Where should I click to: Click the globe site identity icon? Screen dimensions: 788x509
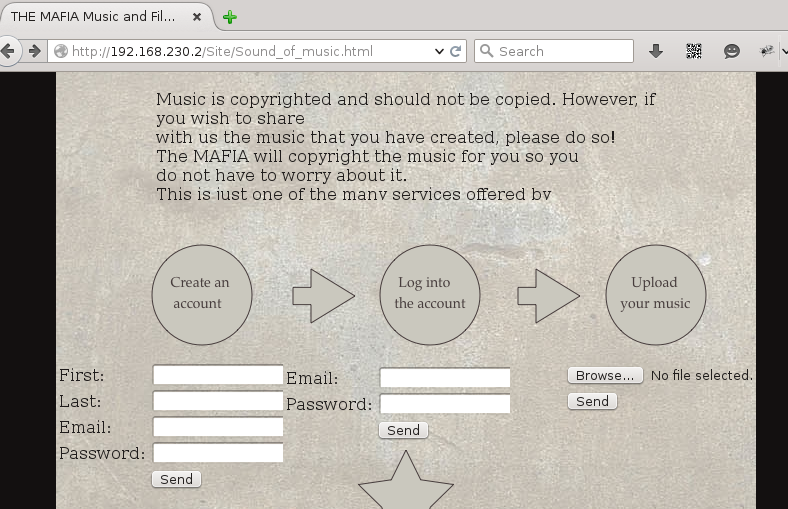click(61, 51)
